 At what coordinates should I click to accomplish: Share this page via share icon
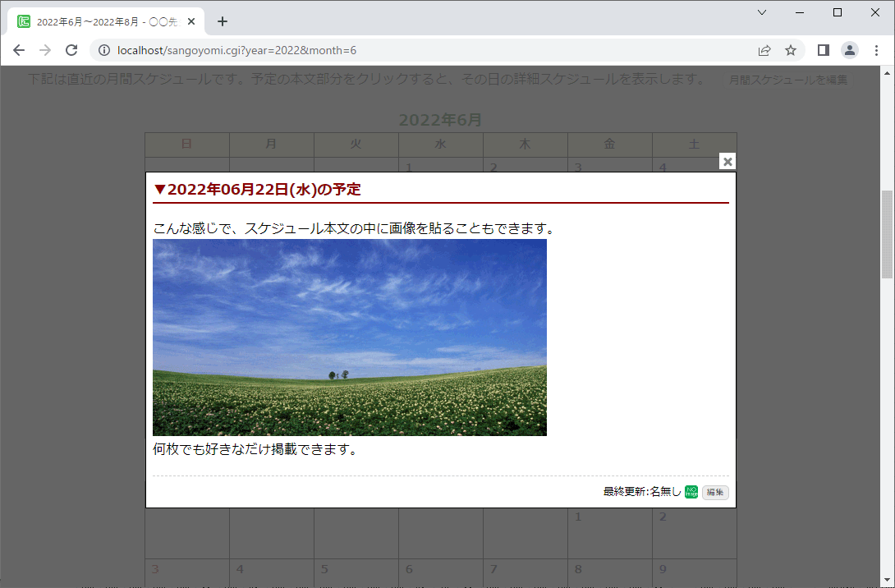point(764,50)
